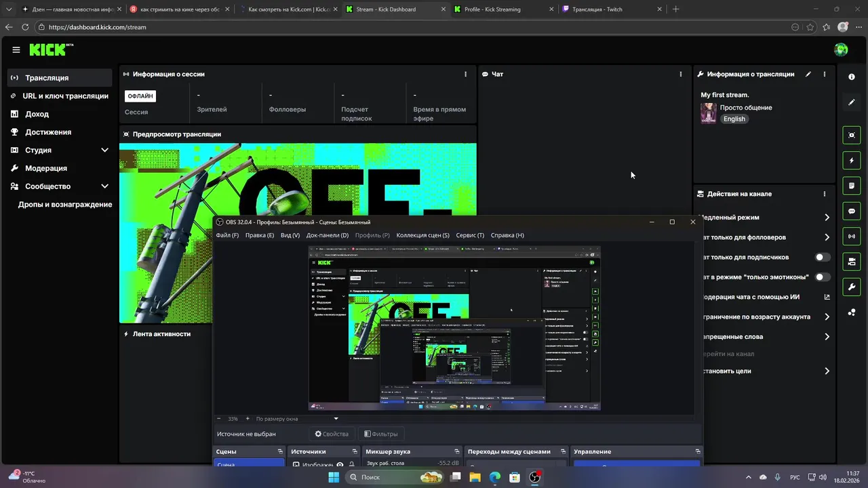Image resolution: width=868 pixels, height=488 pixels.
Task: Click the pencil icon in right toolbar
Action: (852, 102)
